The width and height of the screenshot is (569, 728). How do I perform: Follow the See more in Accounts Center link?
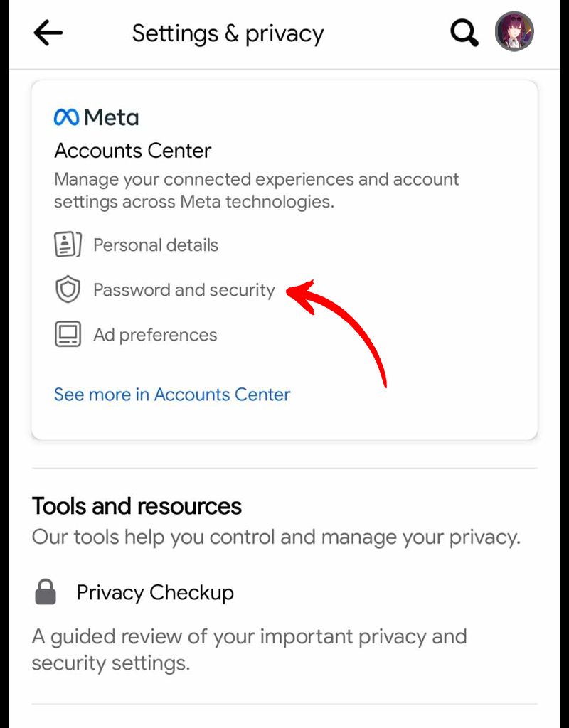pos(172,395)
